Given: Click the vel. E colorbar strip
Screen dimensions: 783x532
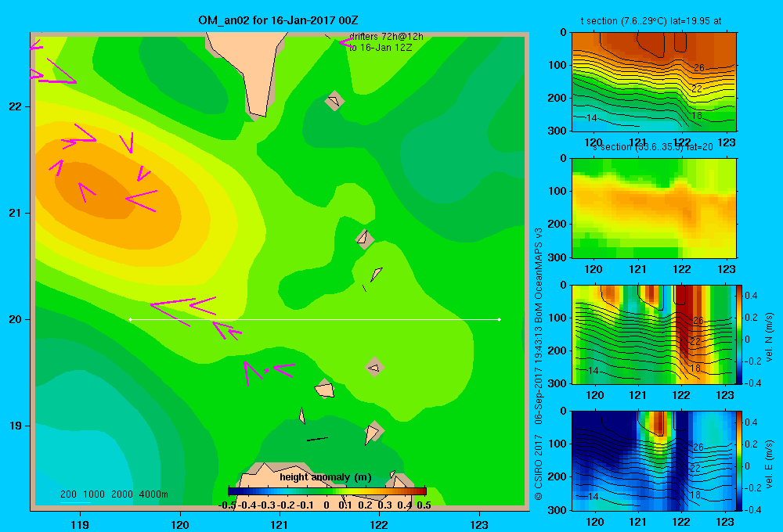Looking at the screenshot, I should (739, 461).
